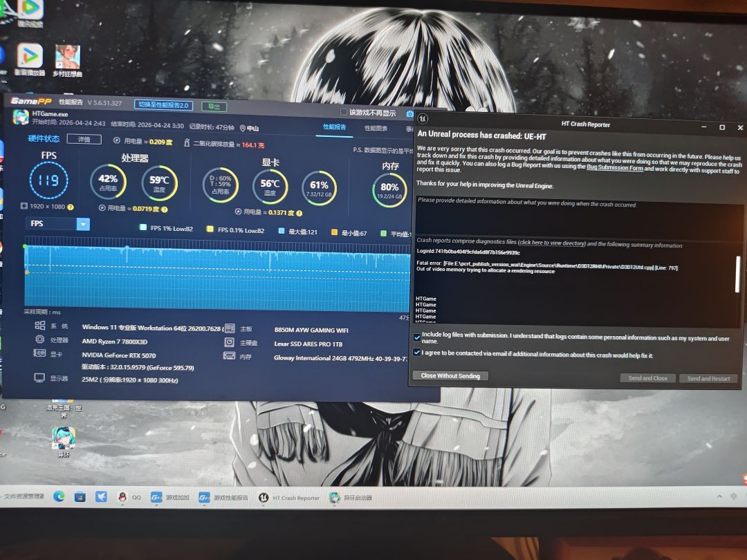Screen dimensions: 747x560
Task: Click Close Without Sending
Action: [x=450, y=375]
